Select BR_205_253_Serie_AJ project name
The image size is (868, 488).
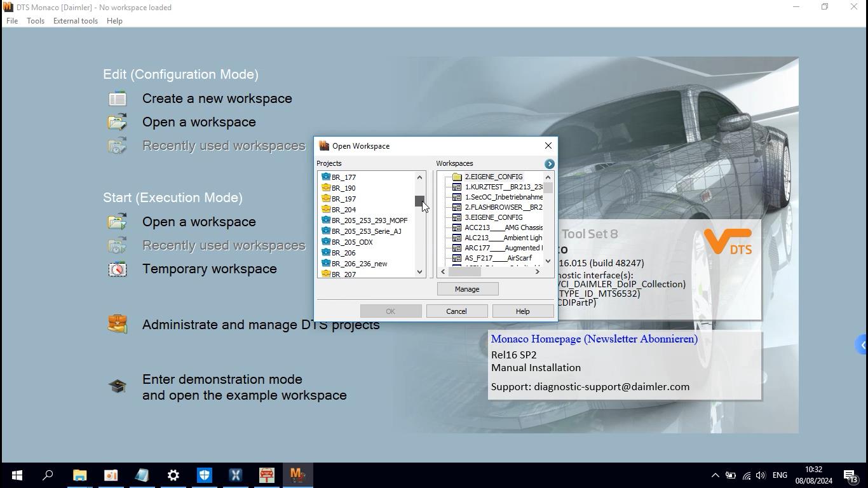[x=367, y=231]
